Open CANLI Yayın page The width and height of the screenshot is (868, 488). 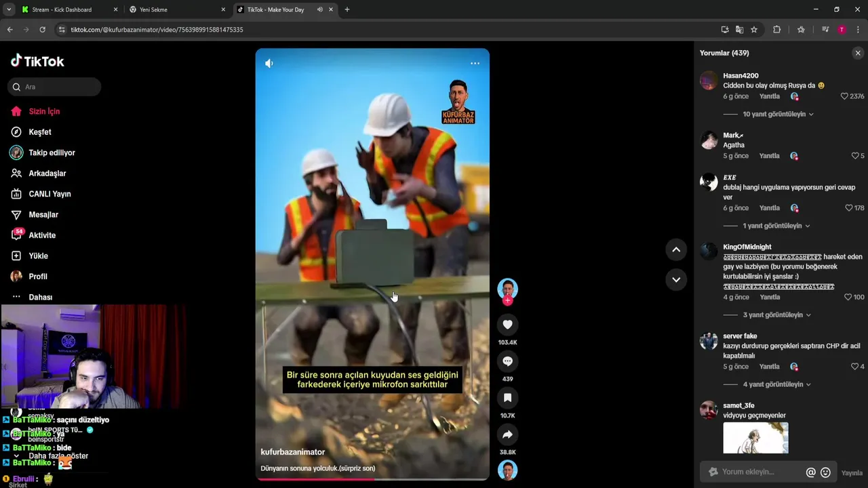tap(50, 194)
